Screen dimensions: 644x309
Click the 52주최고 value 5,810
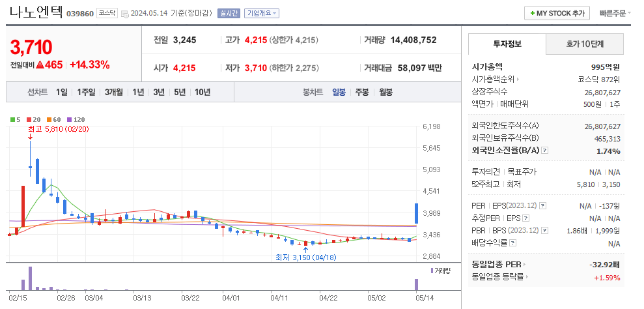click(x=585, y=184)
